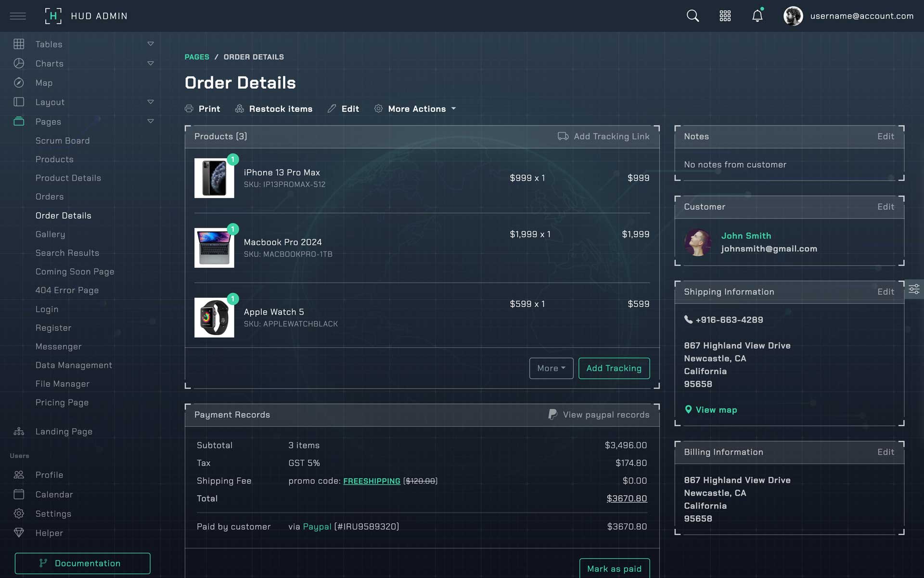Open the search magnifier icon

693,16
